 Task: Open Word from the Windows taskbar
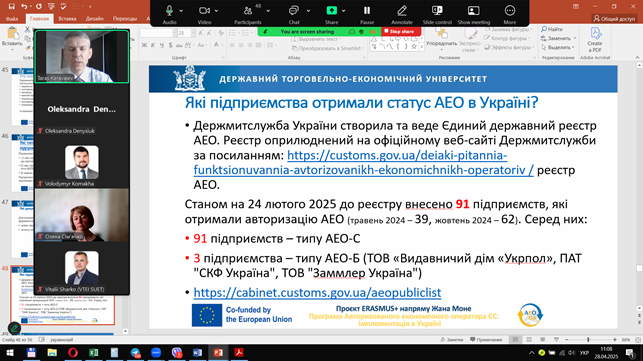(197, 352)
